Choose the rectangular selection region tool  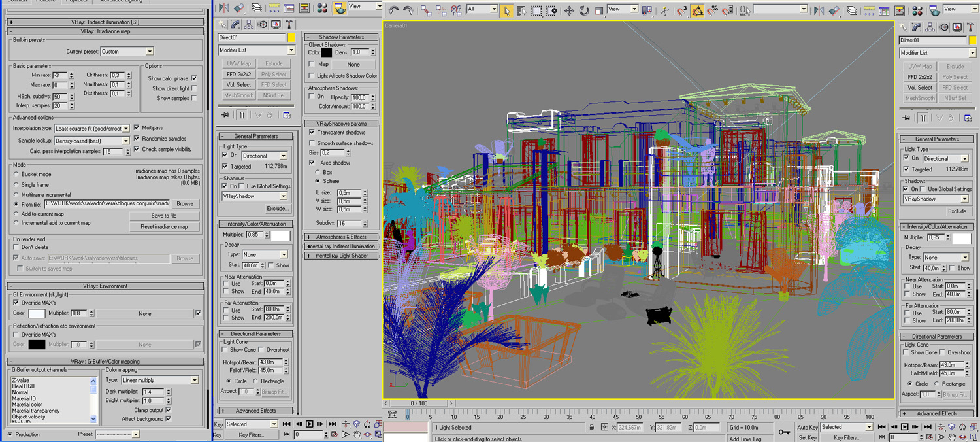click(x=537, y=10)
